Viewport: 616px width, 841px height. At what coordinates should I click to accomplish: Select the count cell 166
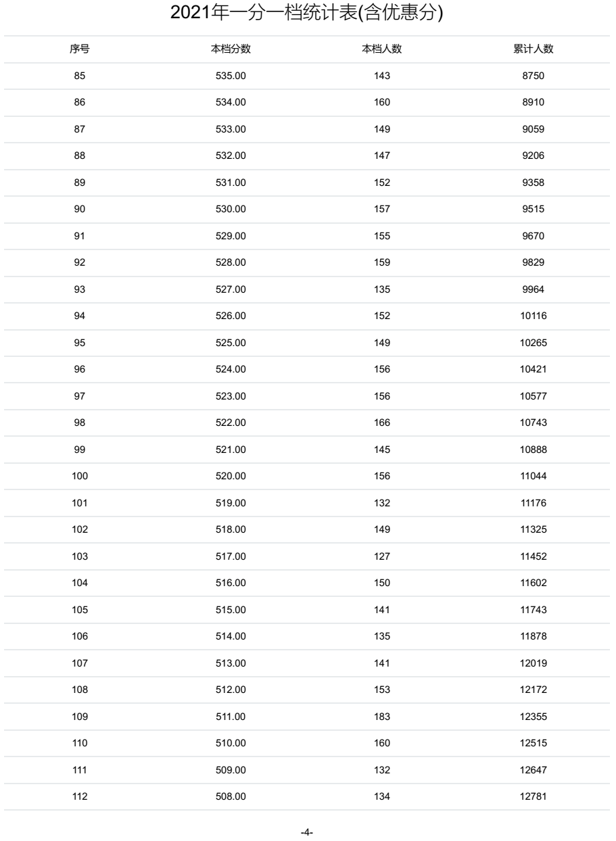pyautogui.click(x=382, y=423)
